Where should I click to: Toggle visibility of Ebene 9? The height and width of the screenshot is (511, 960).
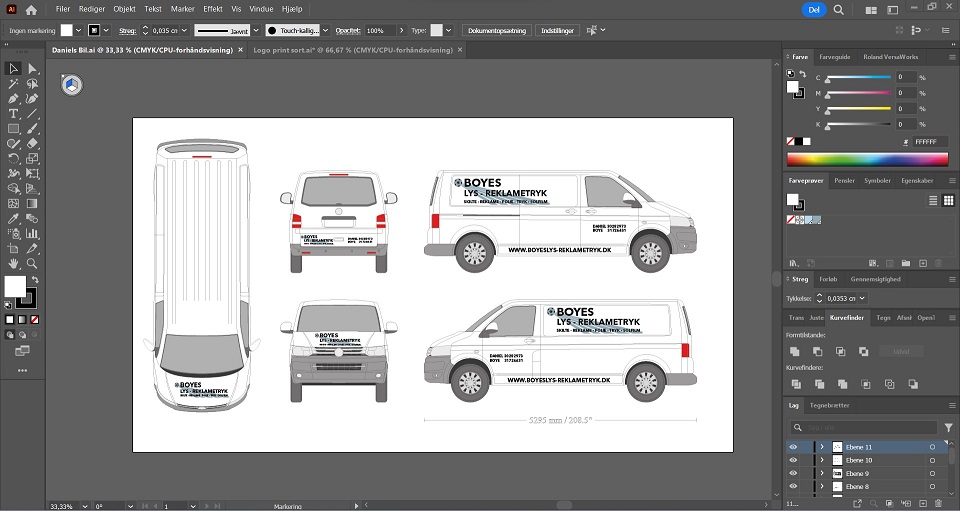[793, 474]
